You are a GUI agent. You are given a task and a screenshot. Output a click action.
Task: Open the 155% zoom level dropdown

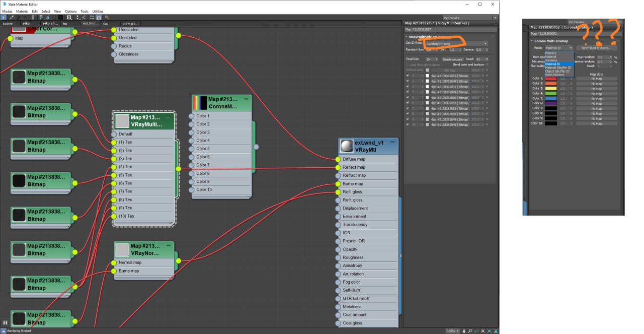click(452, 331)
